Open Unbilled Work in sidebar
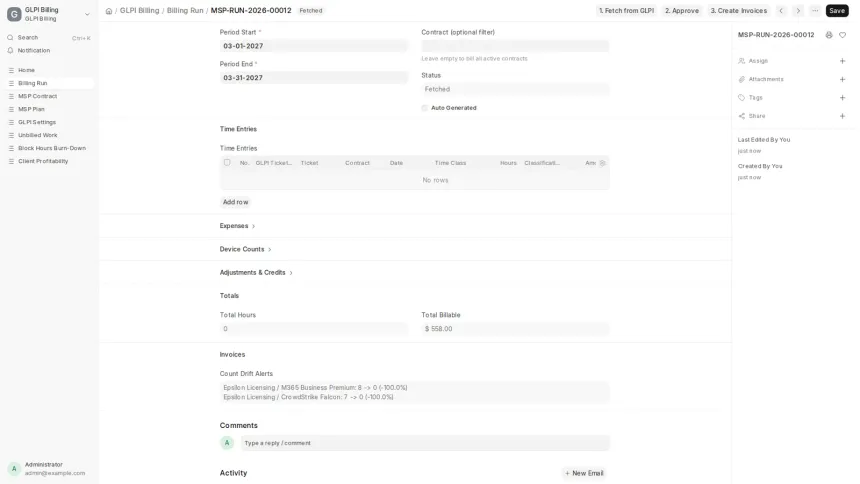 (x=49, y=135)
